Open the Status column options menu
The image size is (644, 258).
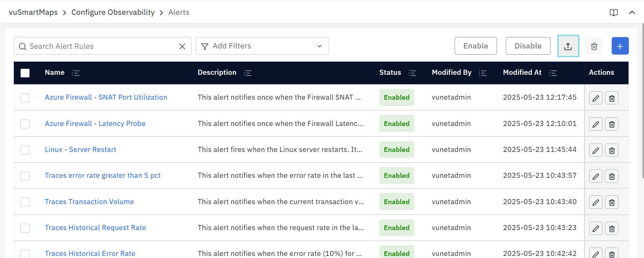[412, 73]
